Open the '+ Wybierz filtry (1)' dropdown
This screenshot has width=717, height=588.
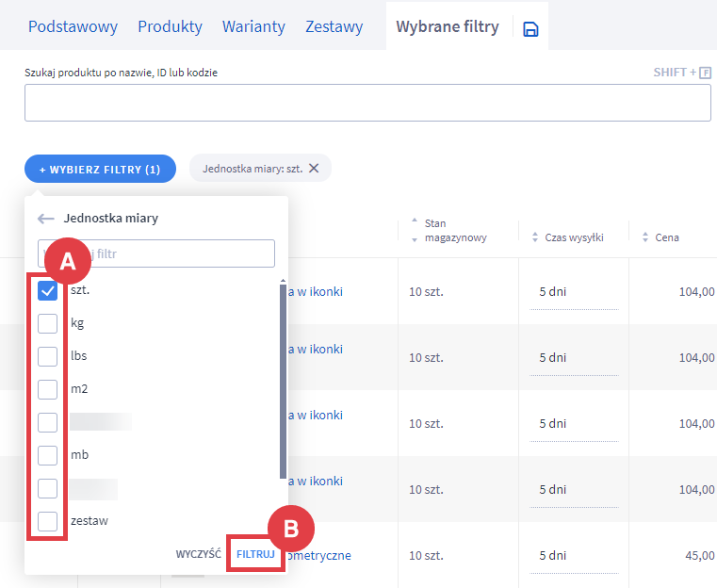click(100, 170)
